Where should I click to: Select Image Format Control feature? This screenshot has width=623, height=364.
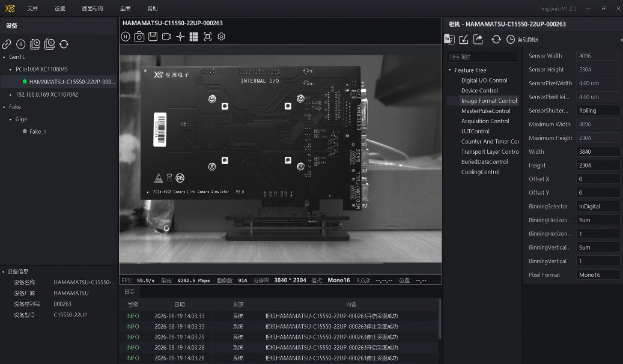point(489,101)
